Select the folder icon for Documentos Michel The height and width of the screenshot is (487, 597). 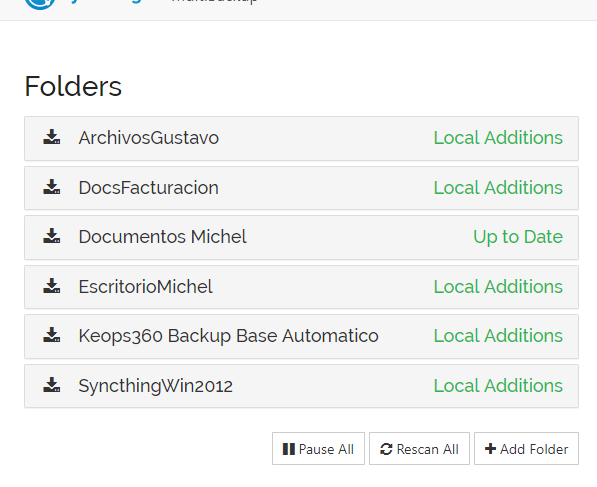tap(51, 236)
